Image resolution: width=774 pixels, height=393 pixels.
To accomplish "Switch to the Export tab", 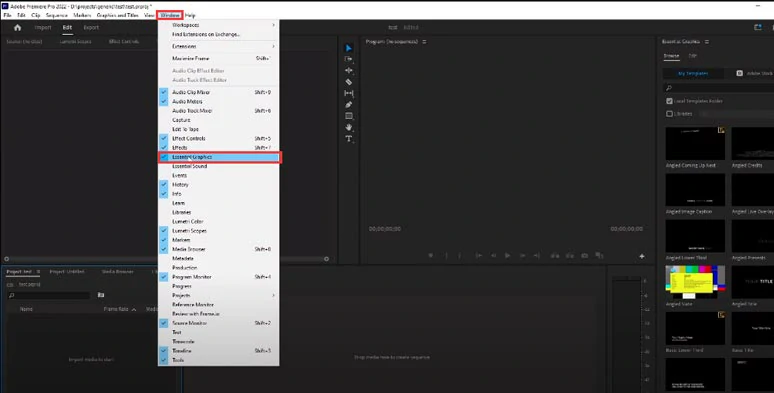I will (91, 28).
